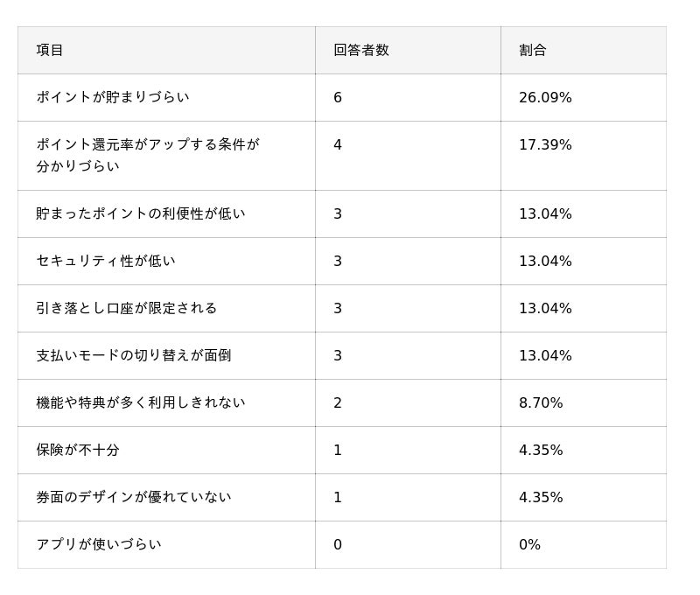Select the 機能や特典が多く利用しきれない cell
Screen dimensions: 700x595
pyautogui.click(x=140, y=403)
